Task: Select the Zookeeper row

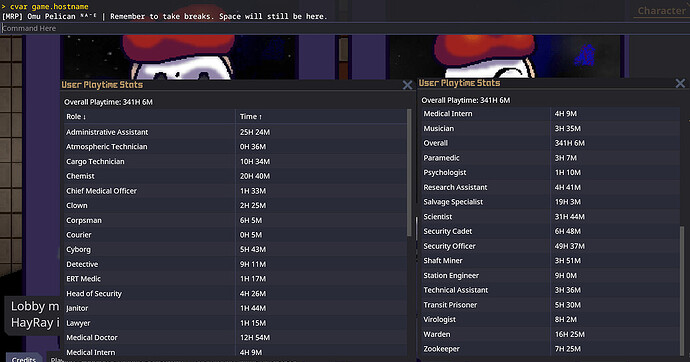Action: [550, 349]
